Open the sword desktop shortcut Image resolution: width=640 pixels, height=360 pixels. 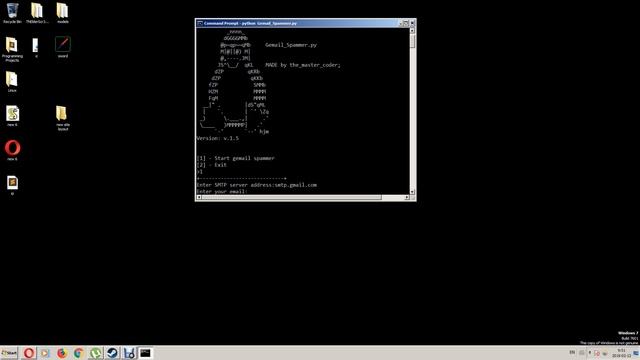62,47
